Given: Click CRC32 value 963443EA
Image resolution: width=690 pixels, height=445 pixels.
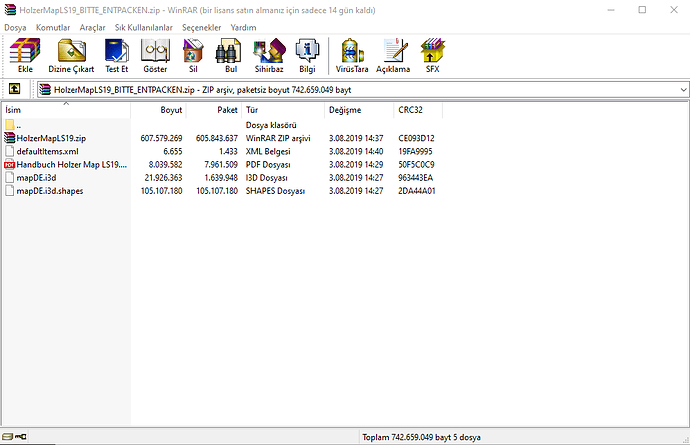Looking at the screenshot, I should 415,178.
